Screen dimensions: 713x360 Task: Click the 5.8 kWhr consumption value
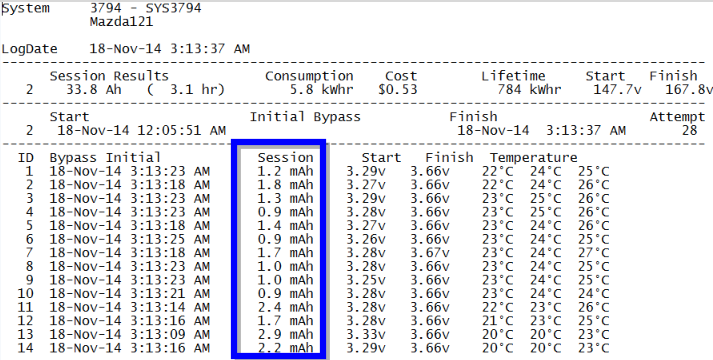point(321,90)
